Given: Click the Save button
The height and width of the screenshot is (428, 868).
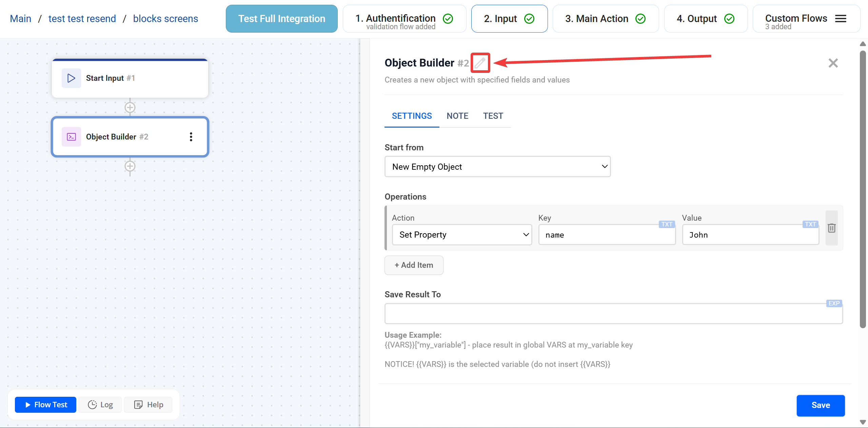Looking at the screenshot, I should coord(820,405).
